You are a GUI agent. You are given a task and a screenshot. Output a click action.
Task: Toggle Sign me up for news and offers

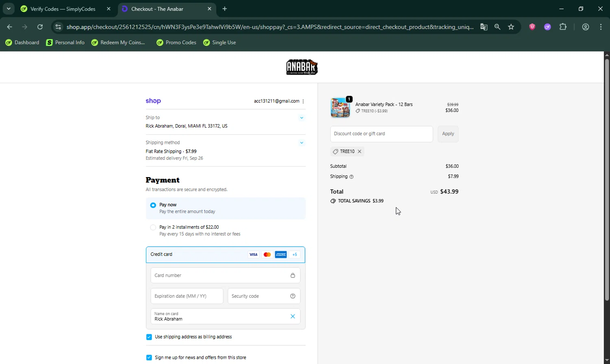(149, 358)
